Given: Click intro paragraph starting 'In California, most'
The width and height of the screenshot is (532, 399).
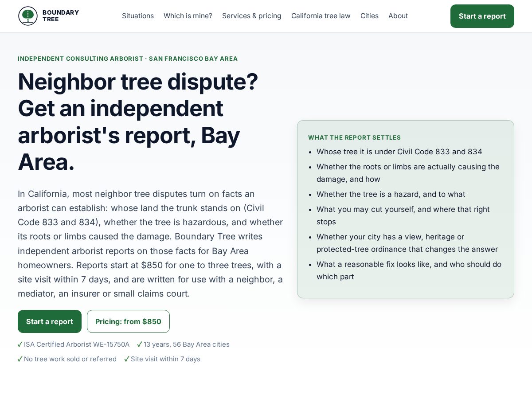Looking at the screenshot, I should [x=151, y=243].
